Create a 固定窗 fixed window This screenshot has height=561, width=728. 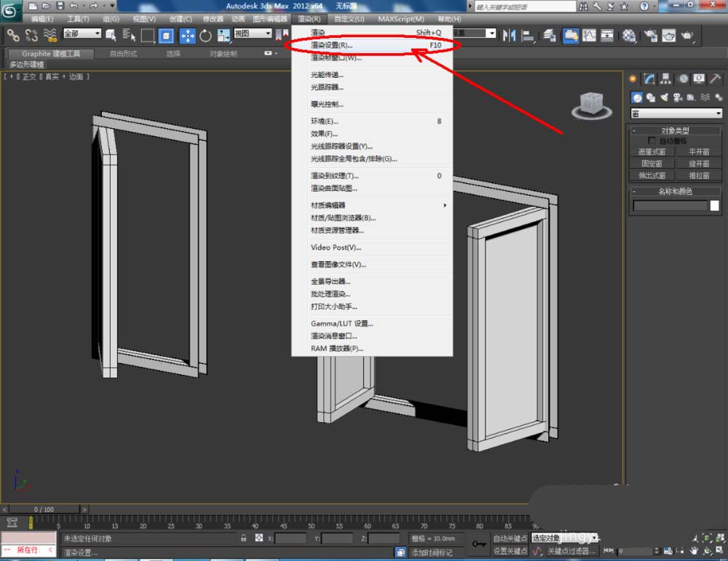coord(652,163)
